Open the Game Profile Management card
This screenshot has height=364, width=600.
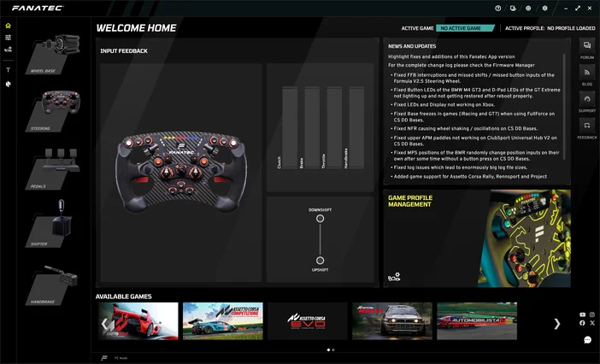coord(477,238)
